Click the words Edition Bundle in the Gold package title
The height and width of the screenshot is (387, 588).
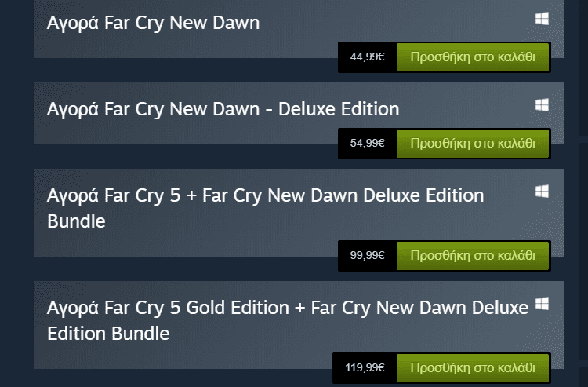[x=108, y=333]
